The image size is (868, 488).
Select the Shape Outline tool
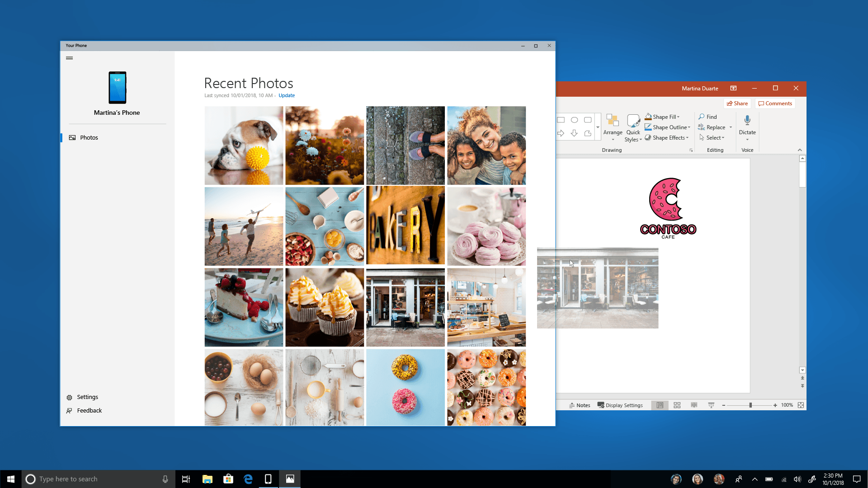pos(668,127)
